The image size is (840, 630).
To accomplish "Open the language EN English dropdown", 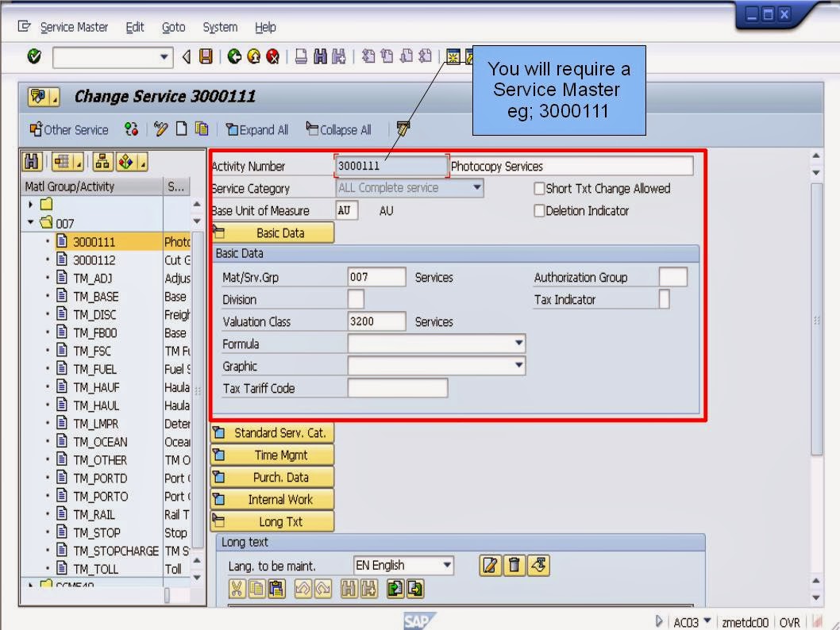I will (x=447, y=565).
